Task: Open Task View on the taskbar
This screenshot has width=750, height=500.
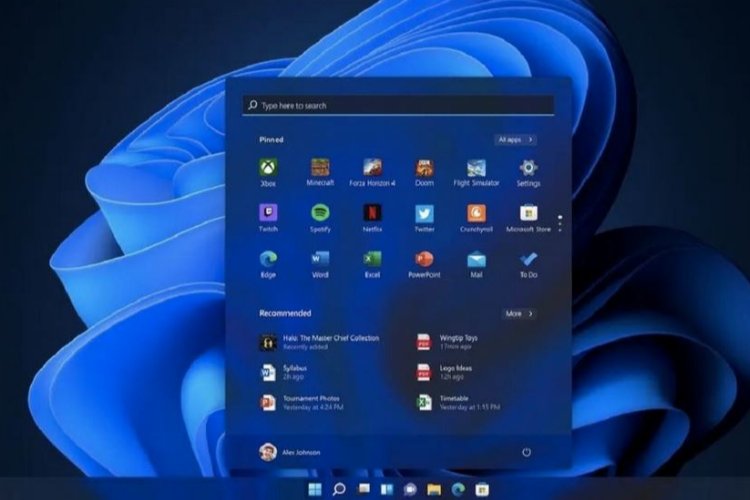Action: (x=364, y=489)
